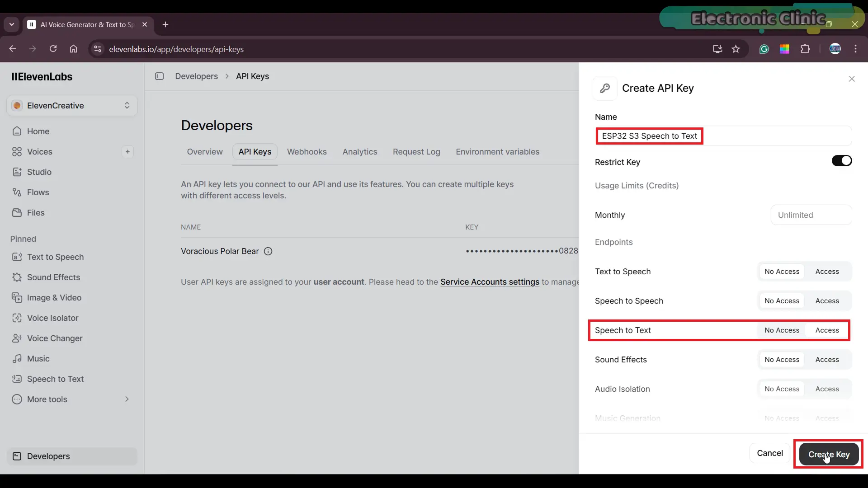Image resolution: width=868 pixels, height=488 pixels.
Task: Open Files in the sidebar
Action: pyautogui.click(x=72, y=213)
